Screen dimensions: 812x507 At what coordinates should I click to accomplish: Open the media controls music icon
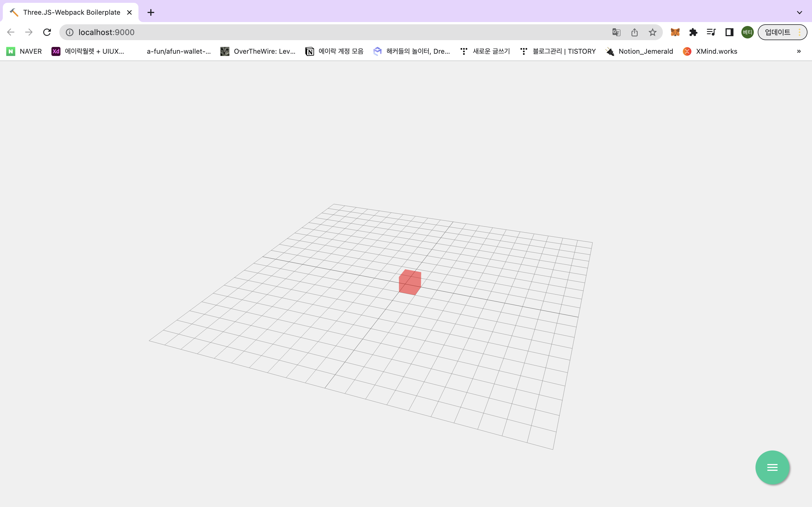pyautogui.click(x=711, y=32)
